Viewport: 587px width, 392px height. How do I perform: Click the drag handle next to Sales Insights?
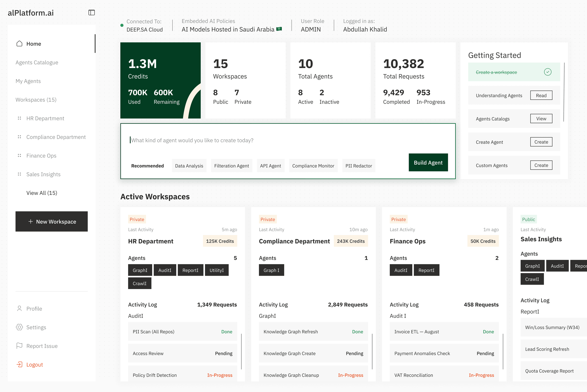[20, 174]
